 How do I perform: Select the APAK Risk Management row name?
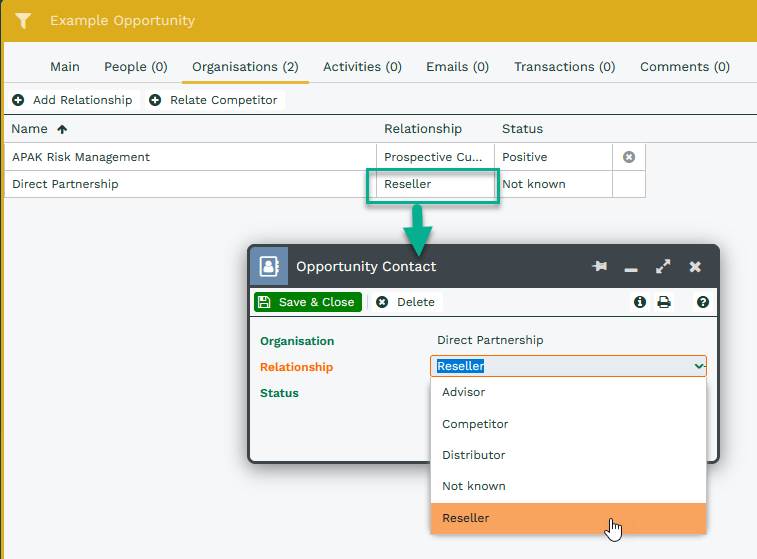pos(81,157)
